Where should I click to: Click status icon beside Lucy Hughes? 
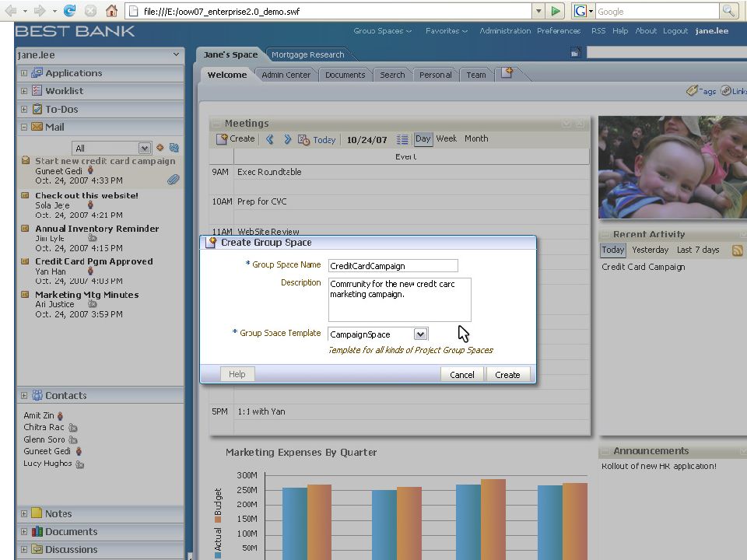tap(79, 464)
